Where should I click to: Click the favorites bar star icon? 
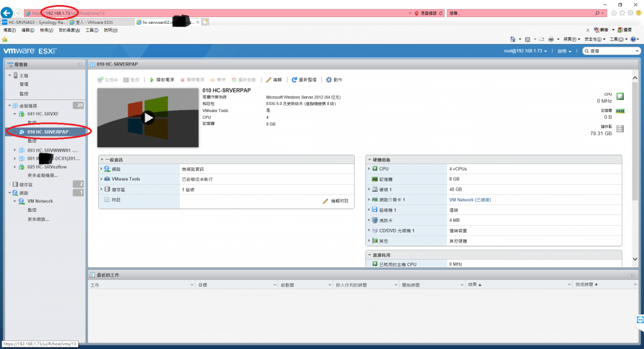[x=4, y=40]
